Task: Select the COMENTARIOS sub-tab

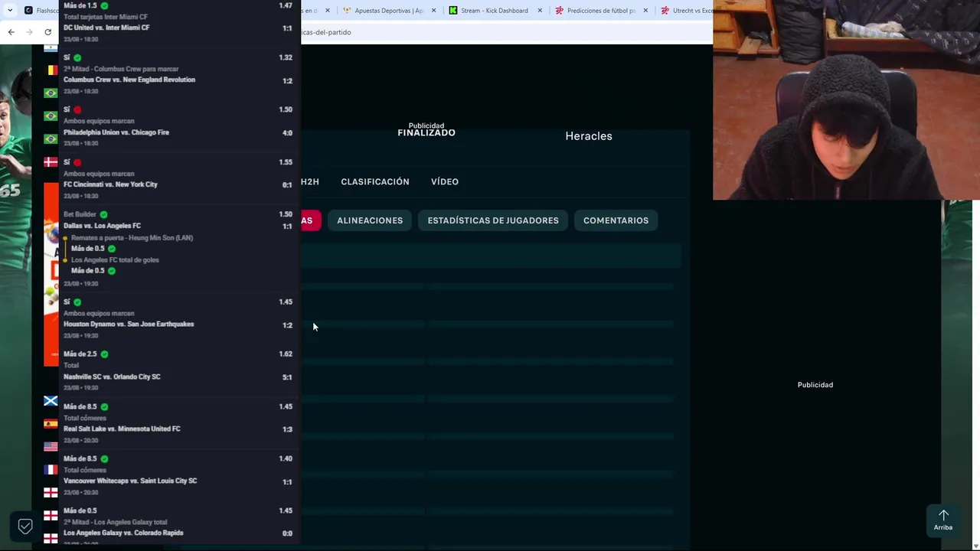Action: (616, 220)
